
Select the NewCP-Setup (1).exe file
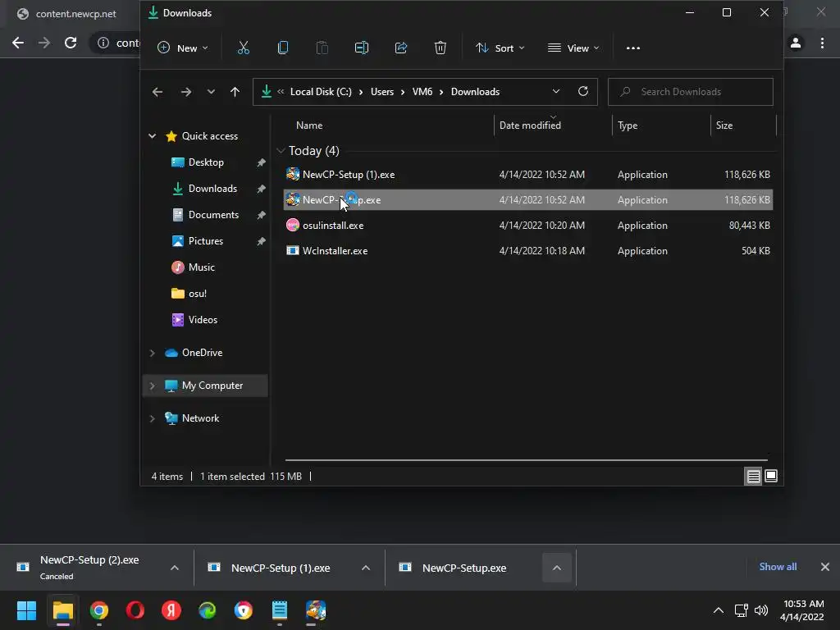[x=527, y=175]
